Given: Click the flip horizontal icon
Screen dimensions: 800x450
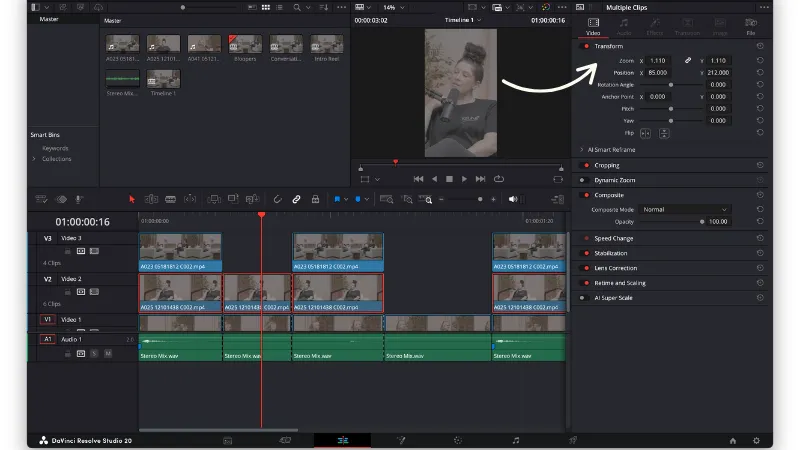Looking at the screenshot, I should (645, 133).
